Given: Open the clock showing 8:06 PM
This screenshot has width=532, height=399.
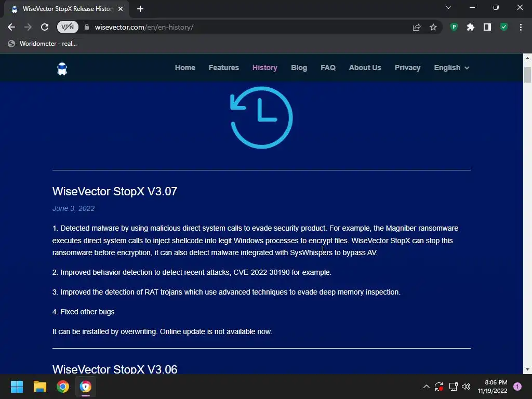Looking at the screenshot, I should click(493, 387).
